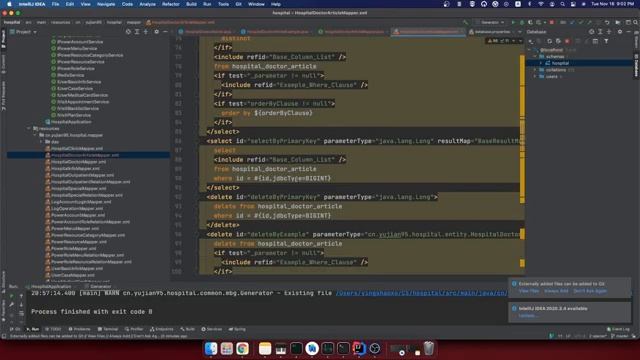Open the Refactor menu
Image resolution: width=640 pixels, height=360 pixels.
point(171,4)
